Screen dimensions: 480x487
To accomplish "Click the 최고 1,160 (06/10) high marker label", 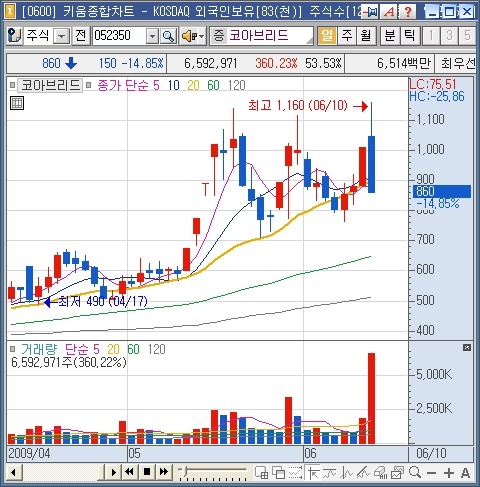I will [x=298, y=106].
